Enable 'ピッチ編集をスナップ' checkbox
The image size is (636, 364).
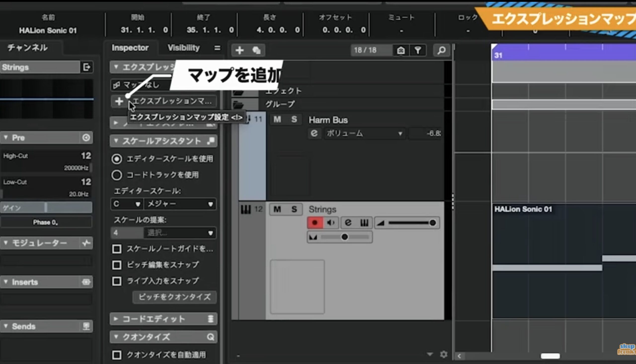pos(117,265)
